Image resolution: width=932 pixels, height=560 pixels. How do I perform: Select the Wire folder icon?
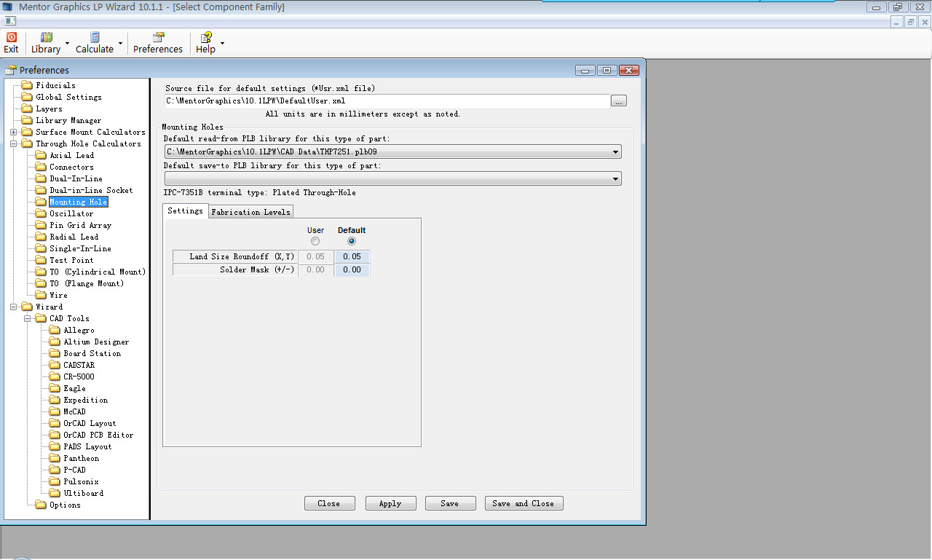click(41, 295)
